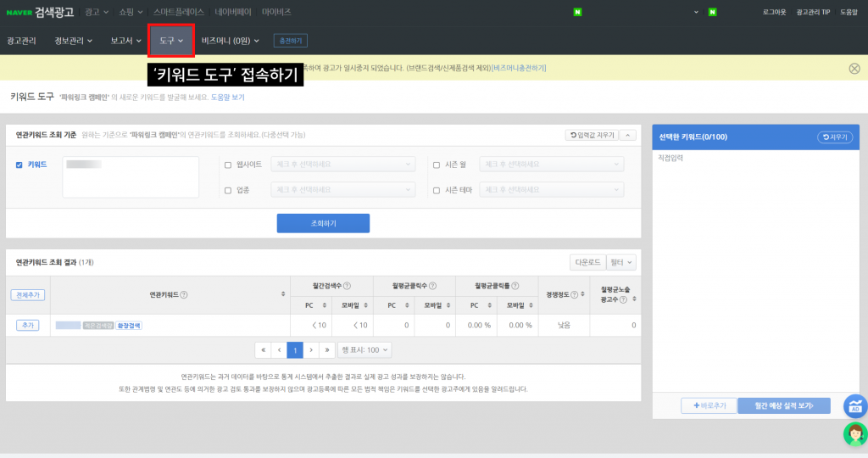The image size is (868, 458).
Task: Sort 월간검색수 PC column
Action: tap(325, 305)
